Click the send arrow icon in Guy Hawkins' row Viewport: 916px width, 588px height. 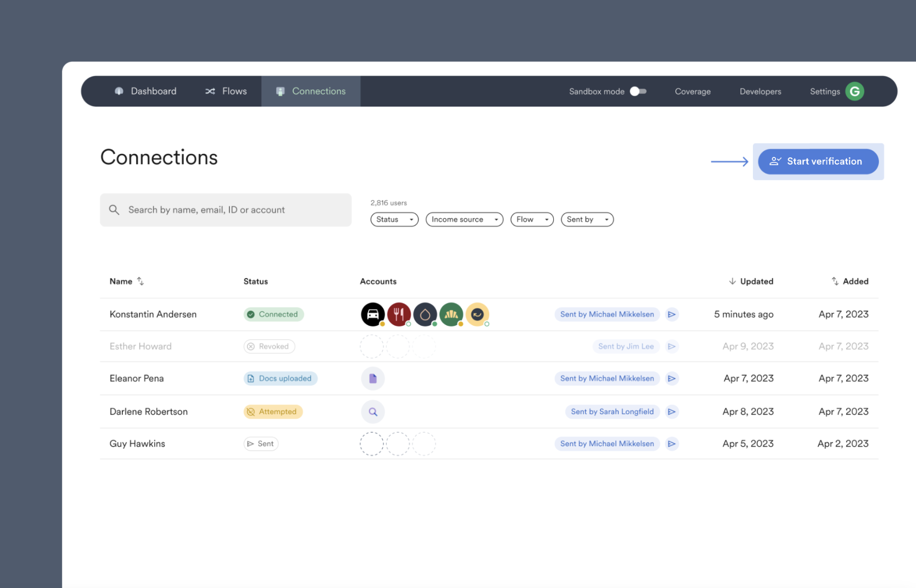pos(672,444)
